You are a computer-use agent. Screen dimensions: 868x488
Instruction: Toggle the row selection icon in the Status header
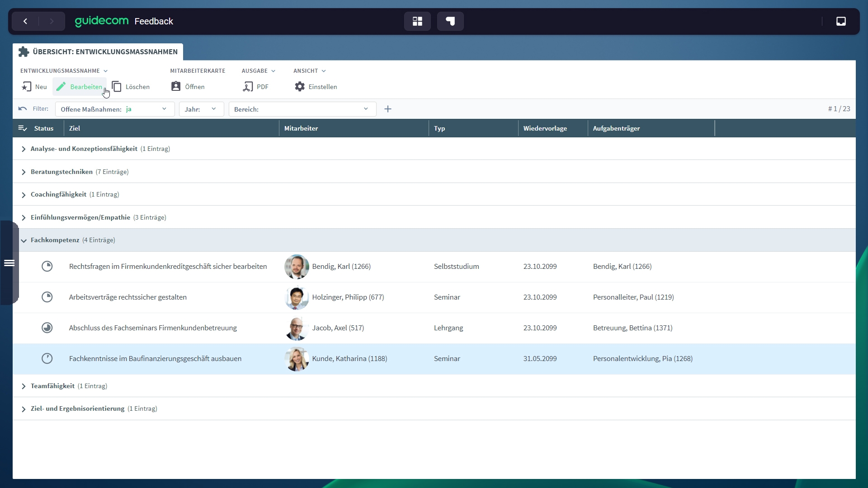click(x=23, y=128)
